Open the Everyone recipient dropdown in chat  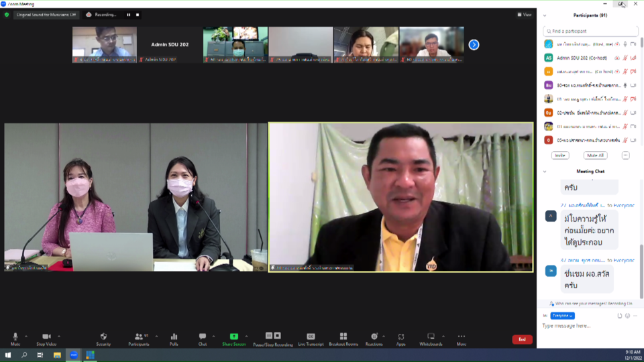(562, 316)
